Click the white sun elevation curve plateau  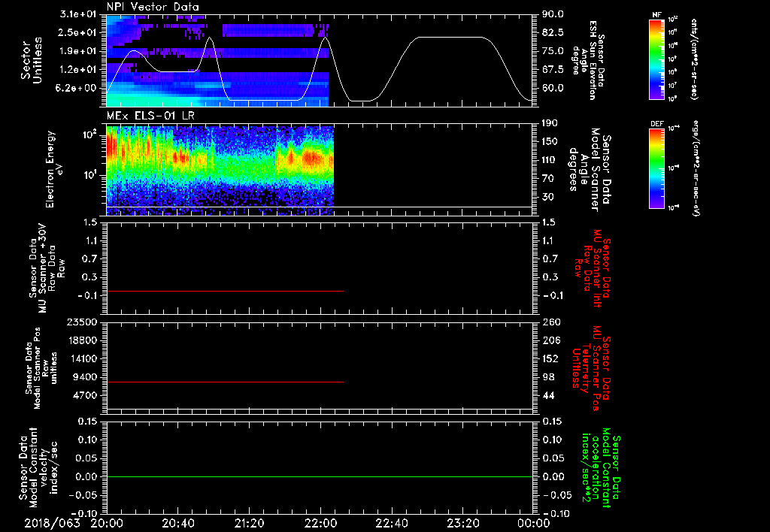click(x=450, y=38)
